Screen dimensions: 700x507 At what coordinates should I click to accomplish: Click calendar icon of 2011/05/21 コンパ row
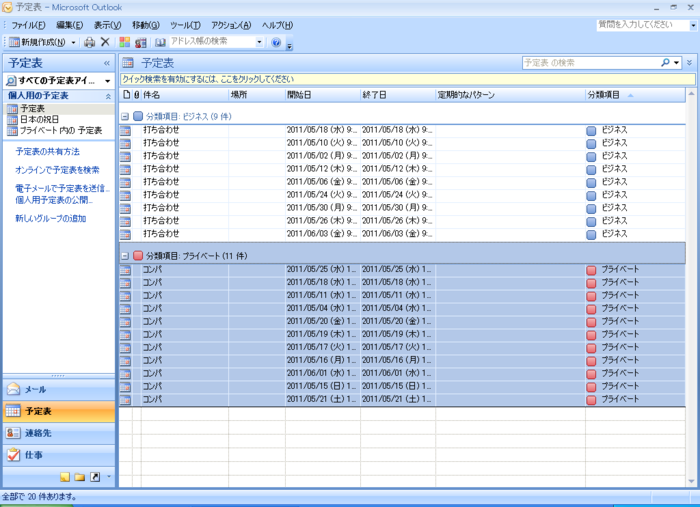(x=125, y=400)
